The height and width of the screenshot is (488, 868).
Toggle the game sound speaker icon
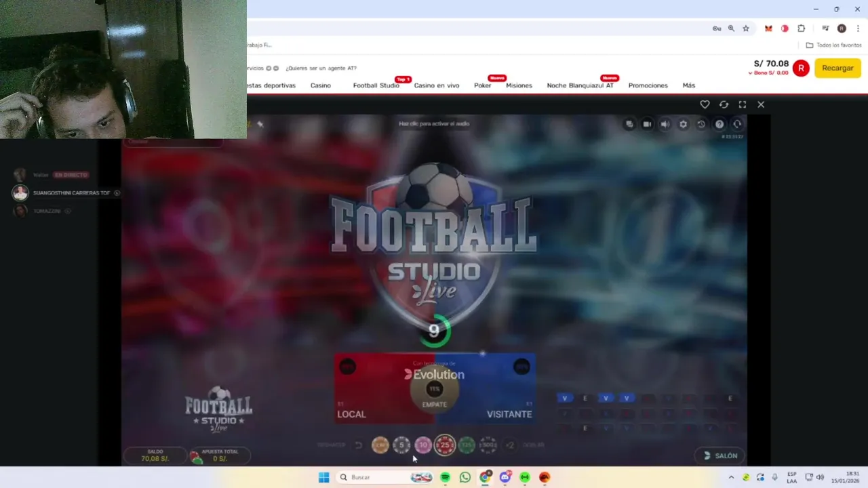[x=665, y=124]
